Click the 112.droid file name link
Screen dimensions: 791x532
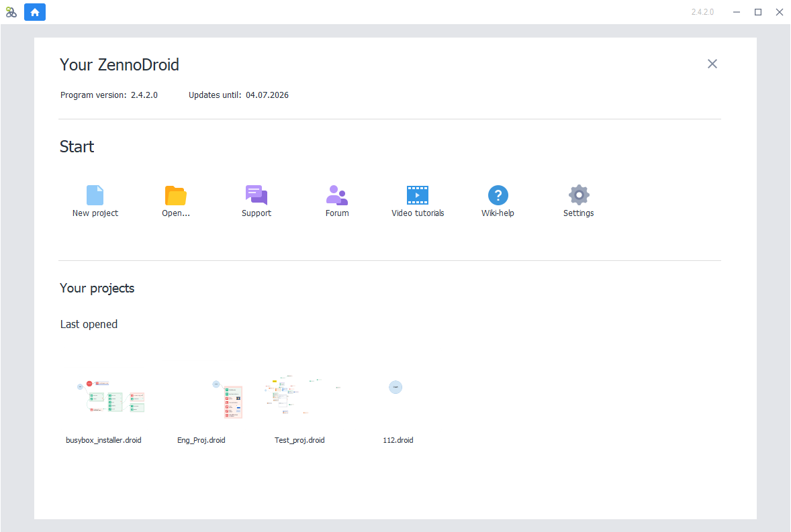(398, 440)
